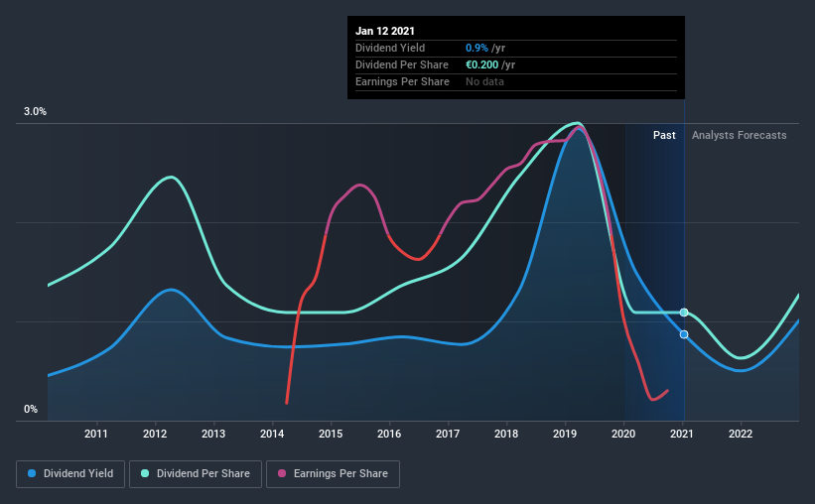Toggle the Earnings Per Share legend button

click(333, 474)
